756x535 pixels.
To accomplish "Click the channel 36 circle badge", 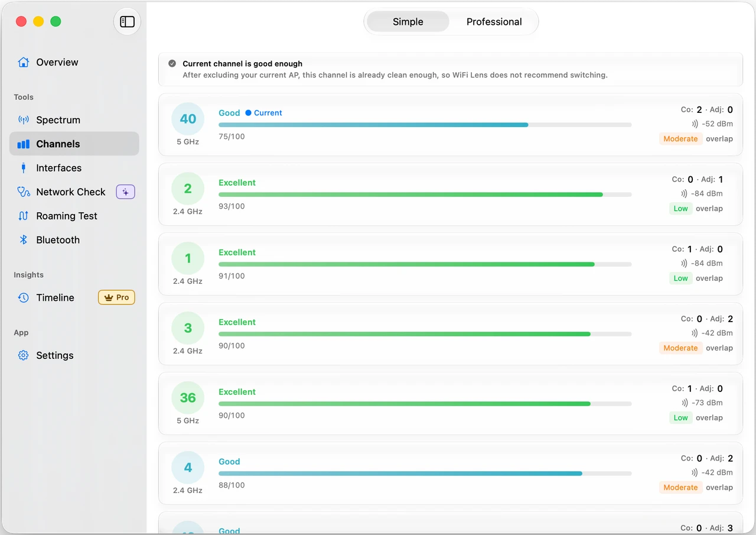I will point(188,398).
